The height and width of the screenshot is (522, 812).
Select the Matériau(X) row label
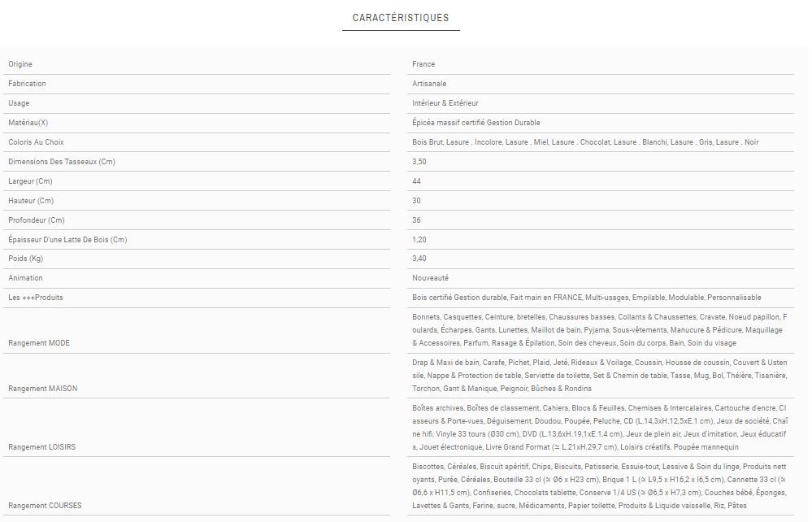pos(28,123)
